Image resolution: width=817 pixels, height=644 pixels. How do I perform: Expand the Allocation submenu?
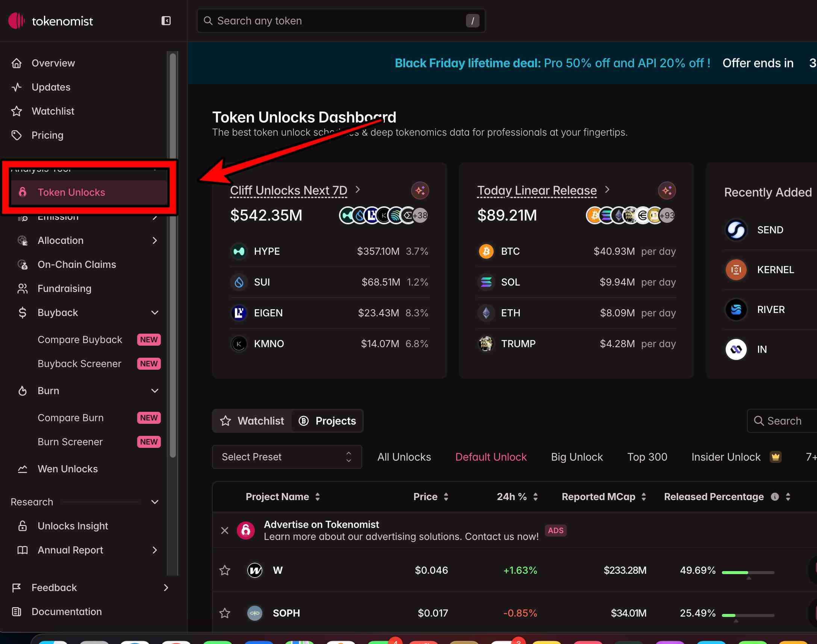154,240
